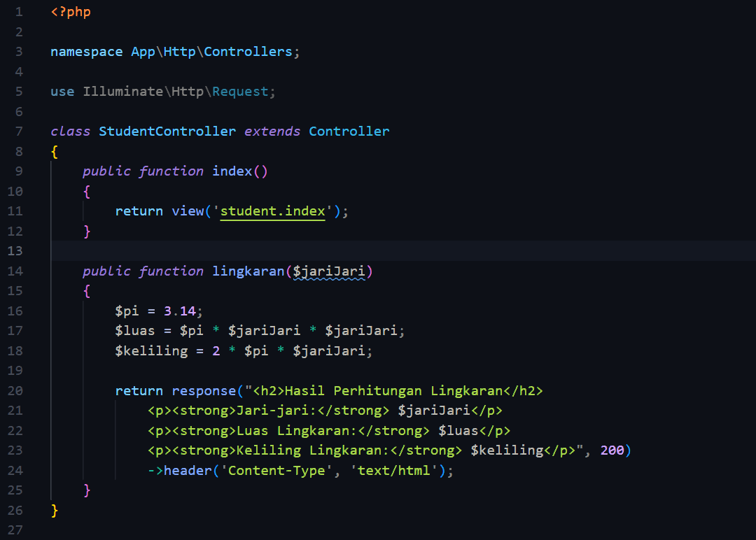Image resolution: width=756 pixels, height=540 pixels.
Task: Click the opening brace on line 8
Action: (55, 152)
